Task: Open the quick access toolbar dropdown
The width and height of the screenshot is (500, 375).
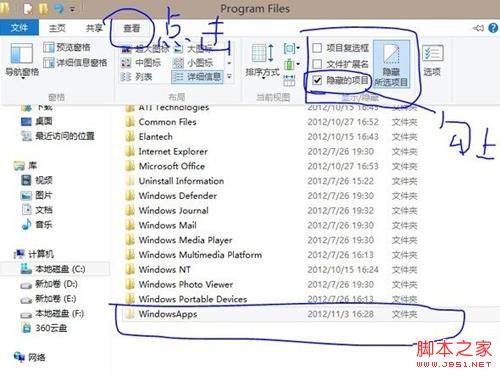Action: [x=72, y=9]
